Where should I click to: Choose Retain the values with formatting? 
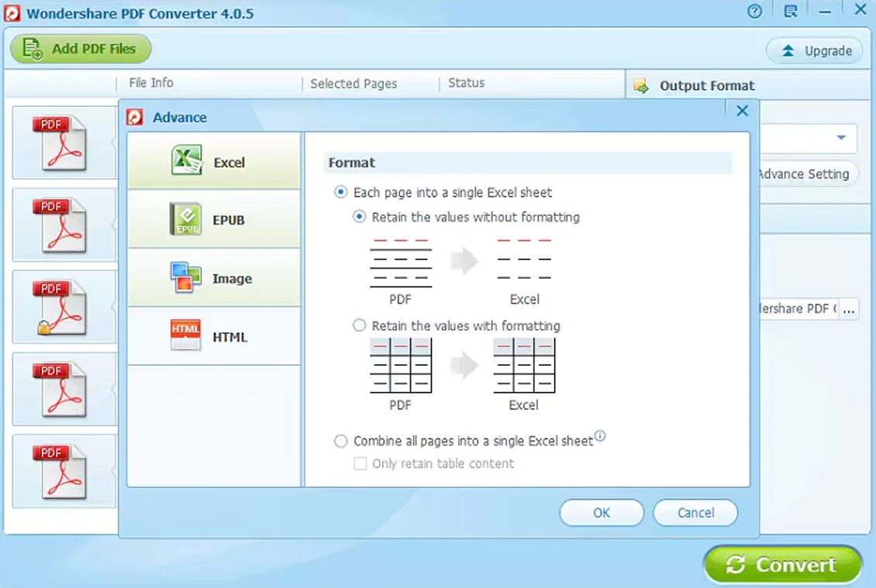[359, 325]
